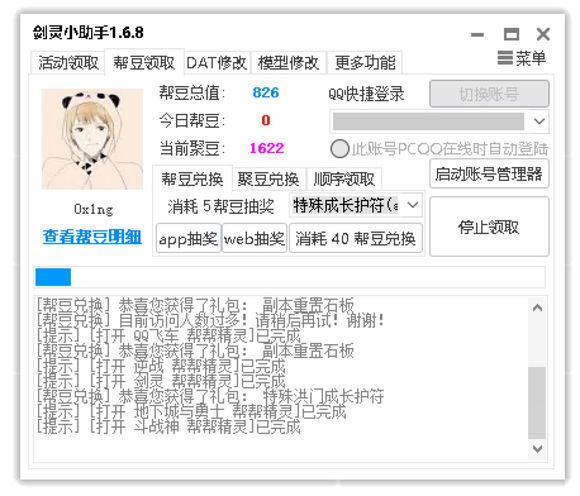Image resolution: width=580 pixels, height=496 pixels.
Task: Click the log scrollbar thumb
Action: 537,402
